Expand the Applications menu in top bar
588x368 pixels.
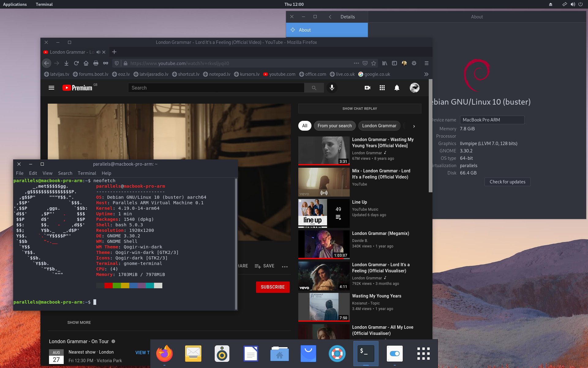(15, 4)
